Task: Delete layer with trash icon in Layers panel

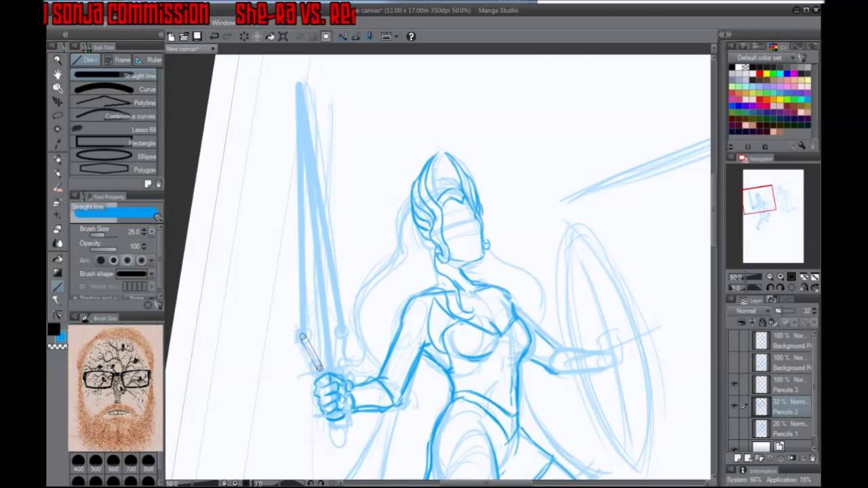Action: [812, 458]
